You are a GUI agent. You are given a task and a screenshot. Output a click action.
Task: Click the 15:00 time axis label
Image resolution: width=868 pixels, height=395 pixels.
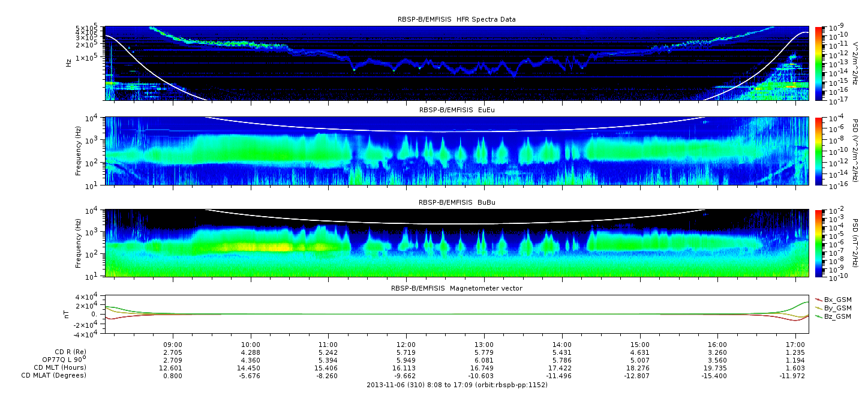[639, 346]
